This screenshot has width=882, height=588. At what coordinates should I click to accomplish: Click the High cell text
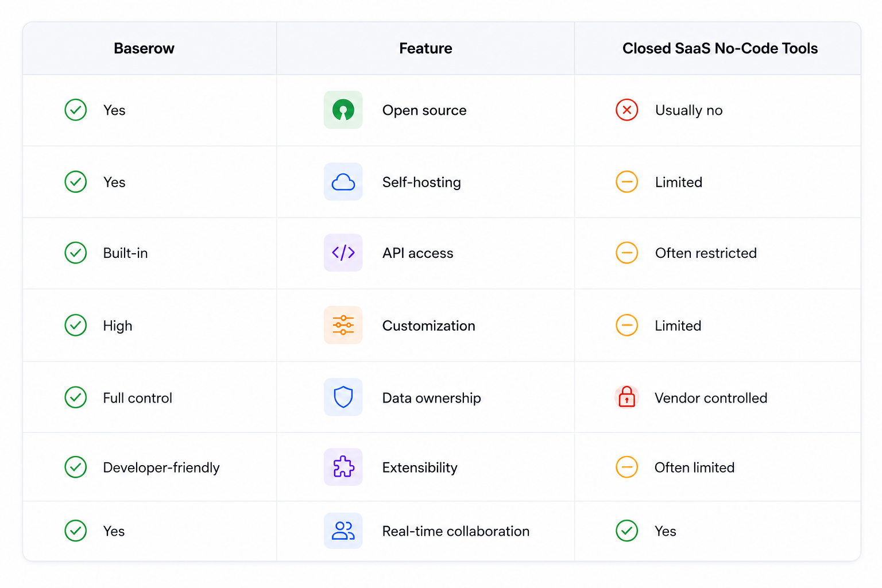click(118, 326)
